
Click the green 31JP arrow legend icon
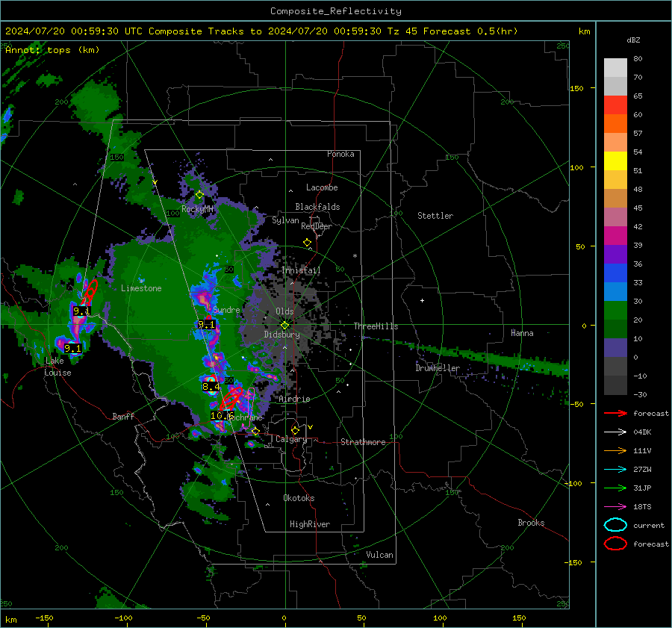pyautogui.click(x=615, y=488)
